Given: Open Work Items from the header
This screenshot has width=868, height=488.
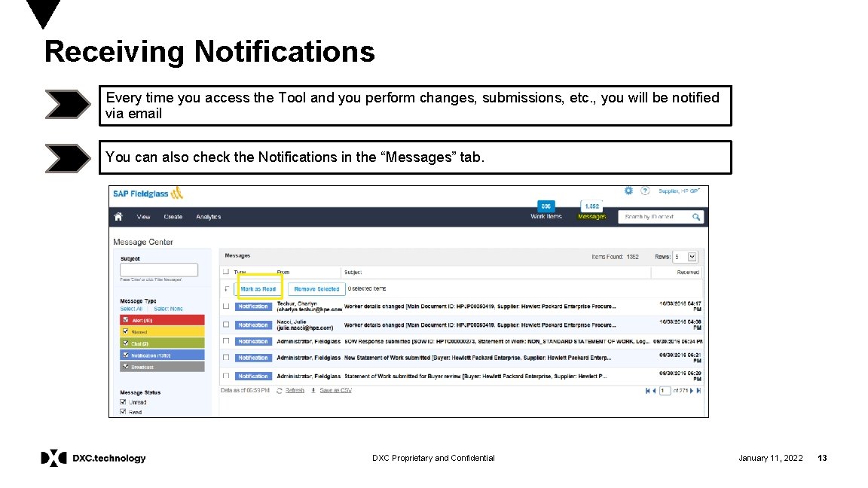Looking at the screenshot, I should [x=545, y=217].
